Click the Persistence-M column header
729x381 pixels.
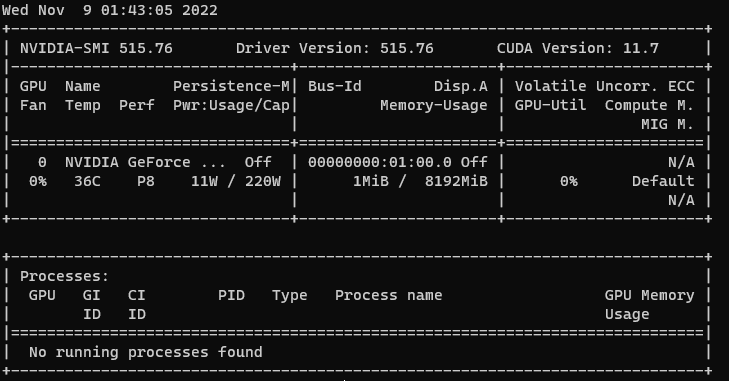coord(231,87)
